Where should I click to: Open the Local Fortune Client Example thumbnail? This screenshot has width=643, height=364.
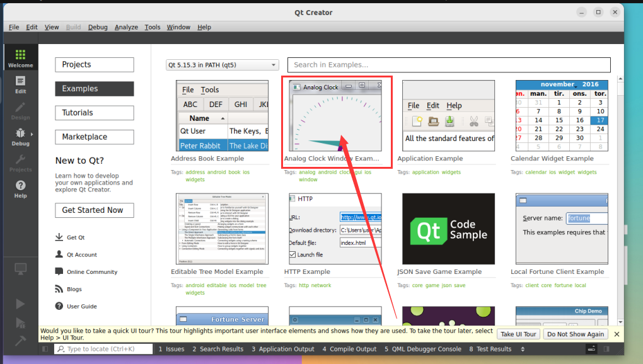(x=562, y=229)
